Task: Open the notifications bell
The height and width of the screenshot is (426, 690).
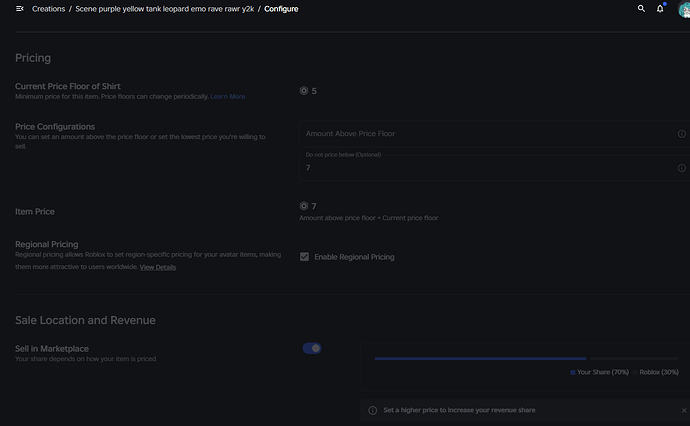Action: point(660,8)
